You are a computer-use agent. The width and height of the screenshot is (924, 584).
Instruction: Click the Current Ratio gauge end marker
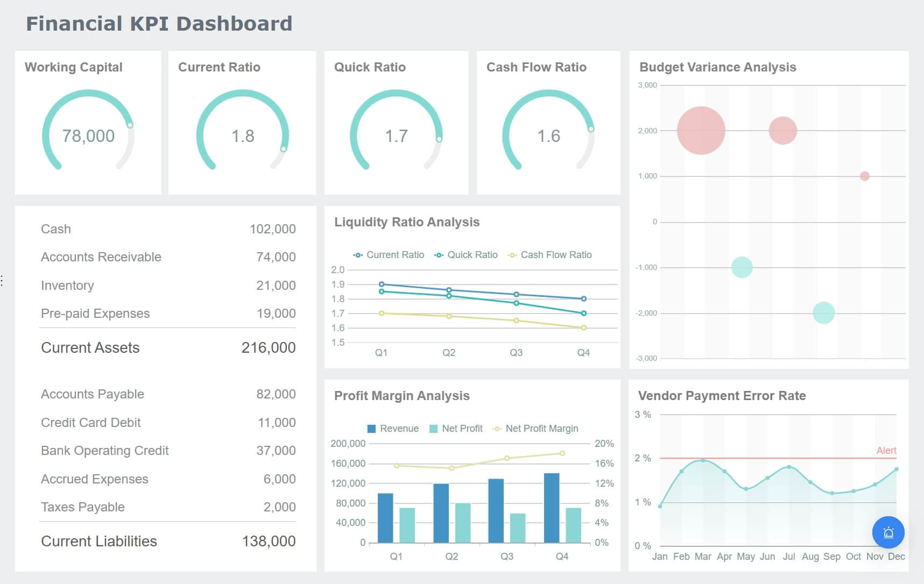coord(284,149)
